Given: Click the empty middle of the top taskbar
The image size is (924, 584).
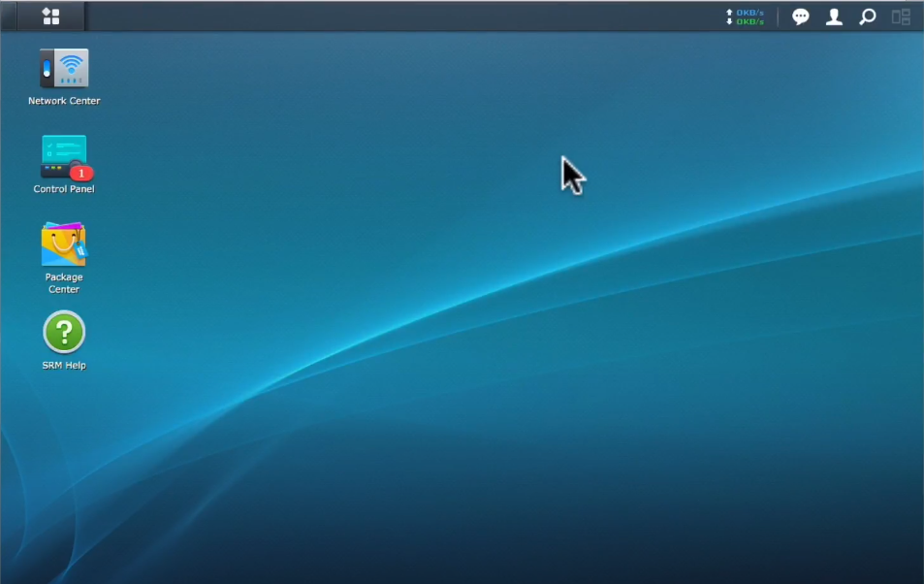Looking at the screenshot, I should tap(388, 16).
